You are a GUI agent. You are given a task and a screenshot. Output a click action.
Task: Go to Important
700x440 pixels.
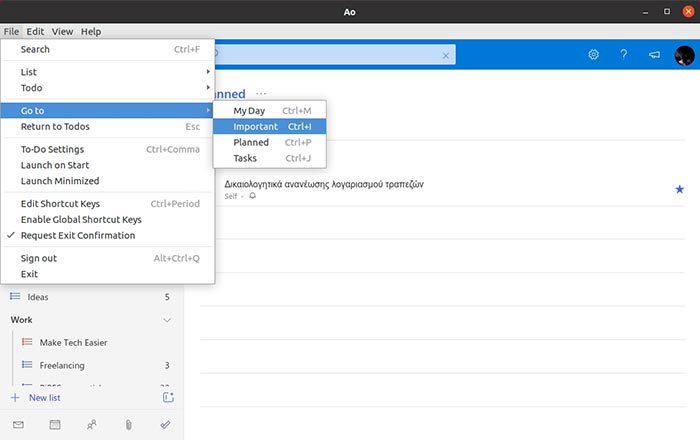pos(270,127)
